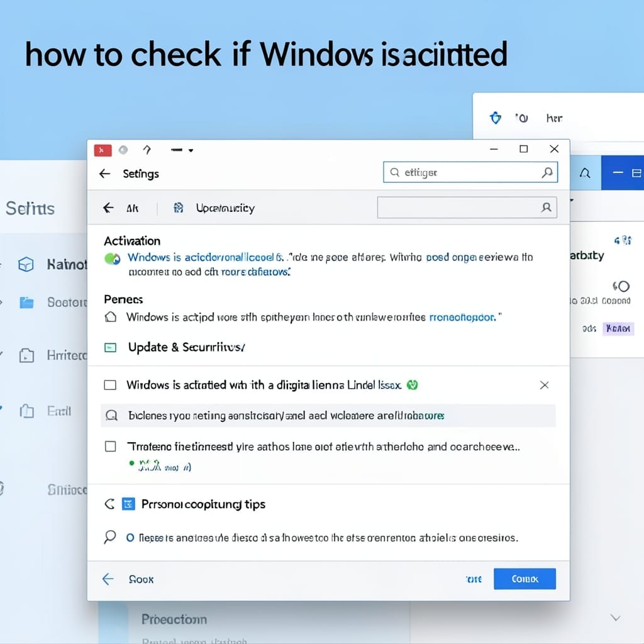Click the back arrow beside 'Alt'
The image size is (644, 644).
click(108, 208)
